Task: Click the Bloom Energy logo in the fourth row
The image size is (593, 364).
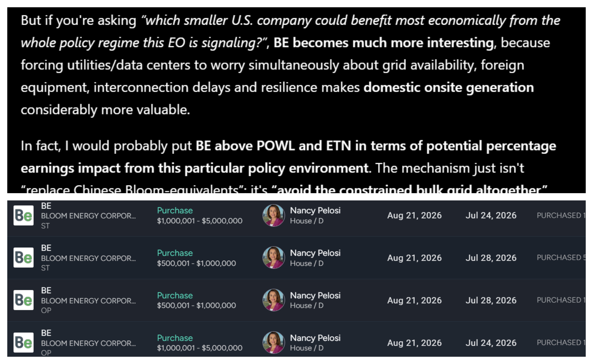Action: point(23,342)
